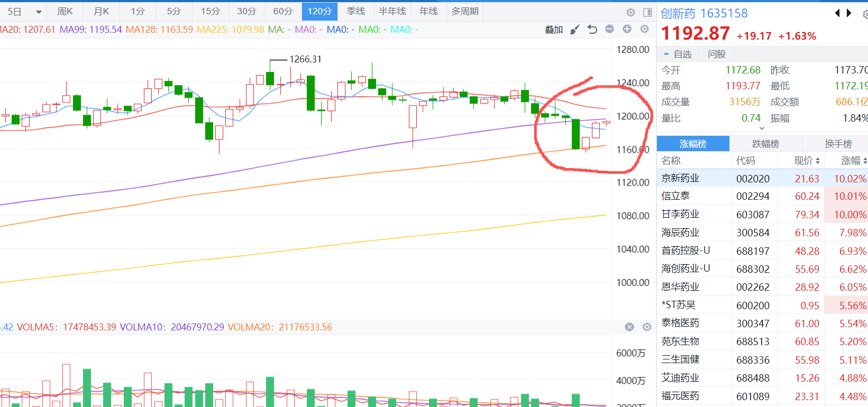Zoom in chart with plus icon
This screenshot has height=407, width=868.
point(627,29)
